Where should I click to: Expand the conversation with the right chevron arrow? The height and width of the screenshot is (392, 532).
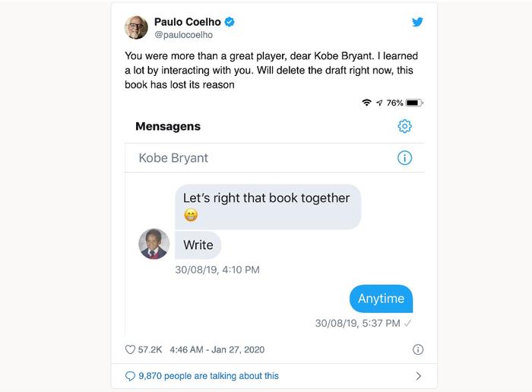pos(418,376)
